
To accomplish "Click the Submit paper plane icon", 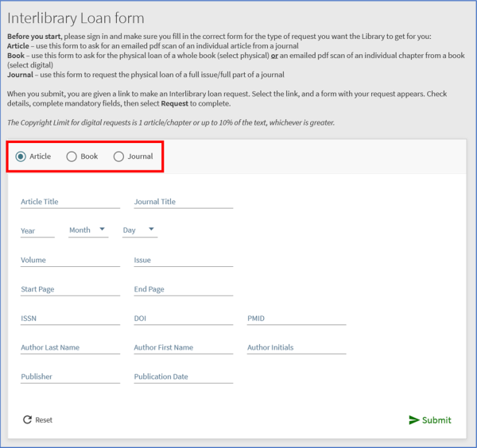I will 413,419.
